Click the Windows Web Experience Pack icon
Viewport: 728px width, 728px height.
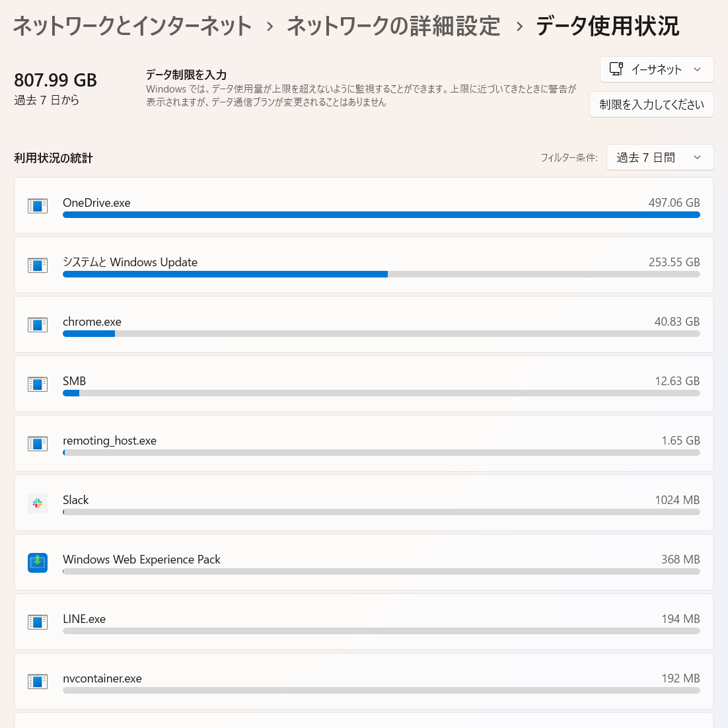coord(38,562)
